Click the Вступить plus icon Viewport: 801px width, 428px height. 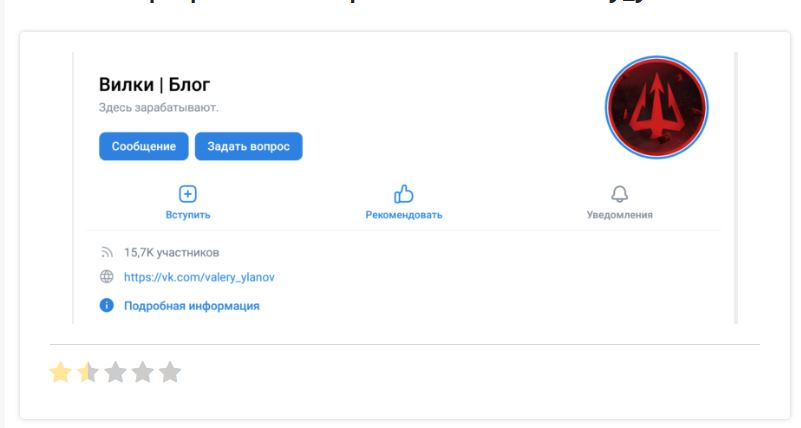(x=187, y=194)
